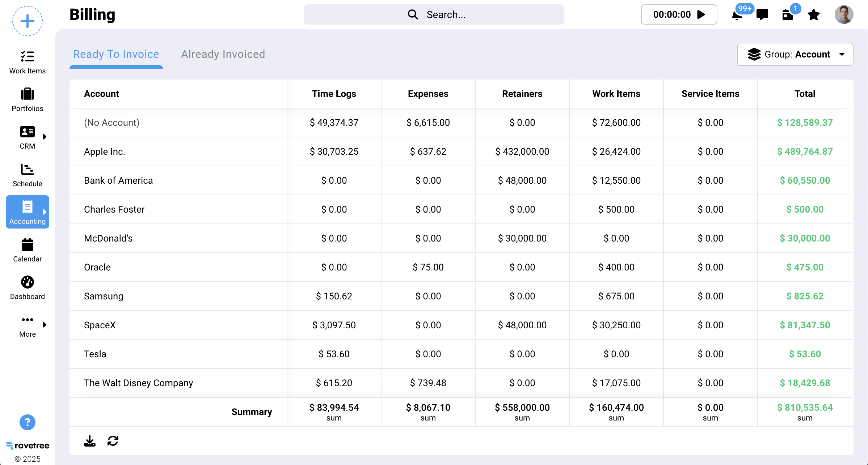Image resolution: width=868 pixels, height=465 pixels.
Task: Open Work Items from sidebar
Action: click(x=28, y=62)
